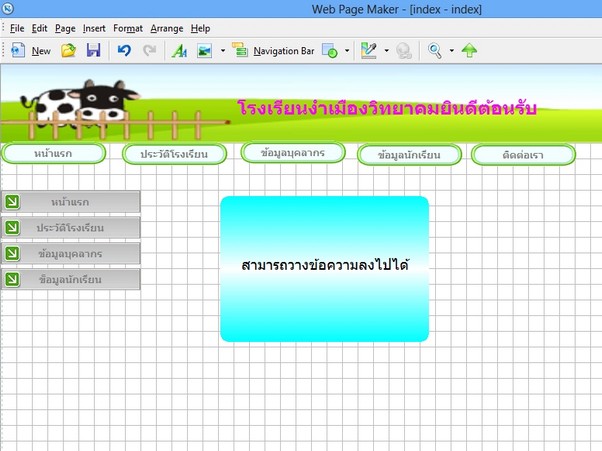
Task: Select the pink school welcome heading text
Action: pos(387,108)
